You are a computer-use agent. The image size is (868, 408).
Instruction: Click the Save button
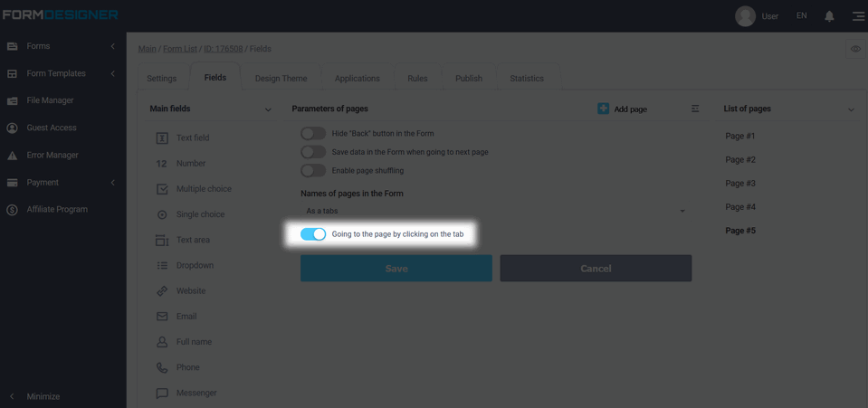(x=396, y=269)
